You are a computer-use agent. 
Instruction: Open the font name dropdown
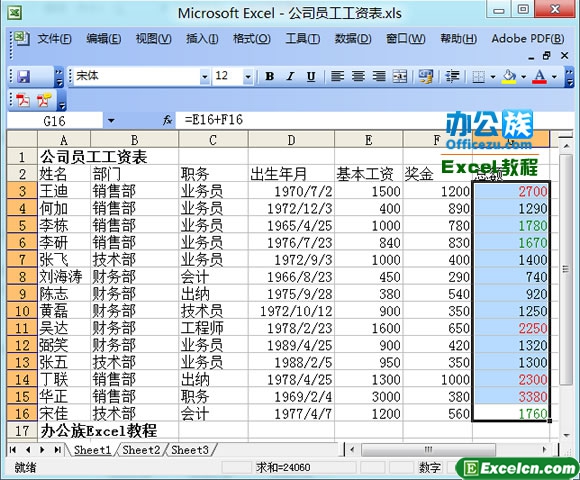205,77
